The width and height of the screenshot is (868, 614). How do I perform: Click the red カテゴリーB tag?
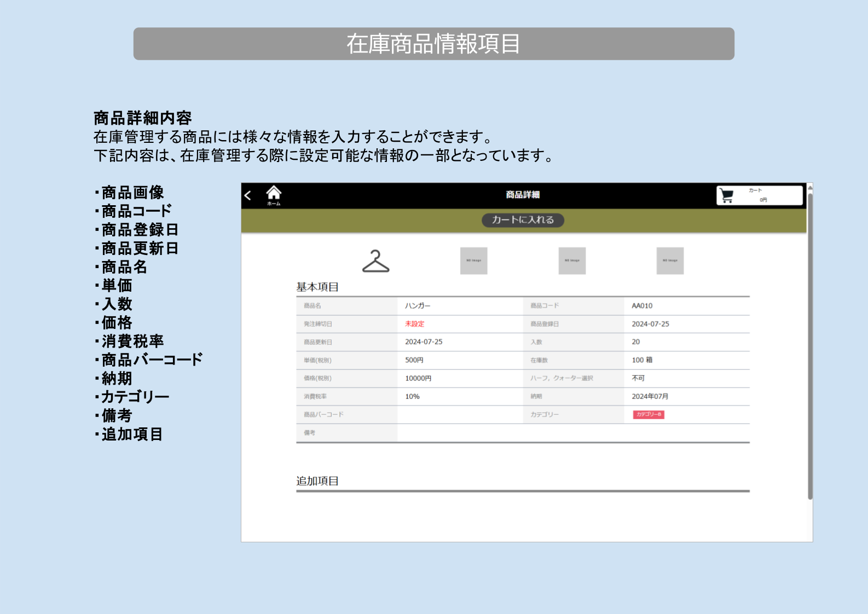pyautogui.click(x=649, y=415)
